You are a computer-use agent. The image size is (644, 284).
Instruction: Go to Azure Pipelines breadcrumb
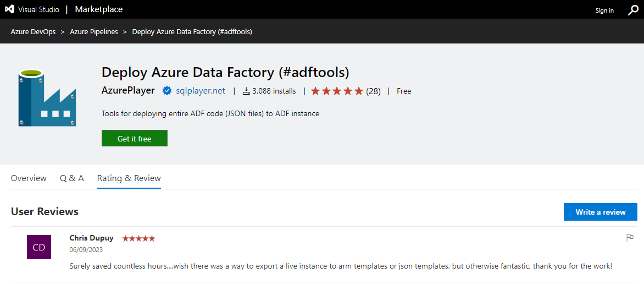click(x=94, y=32)
